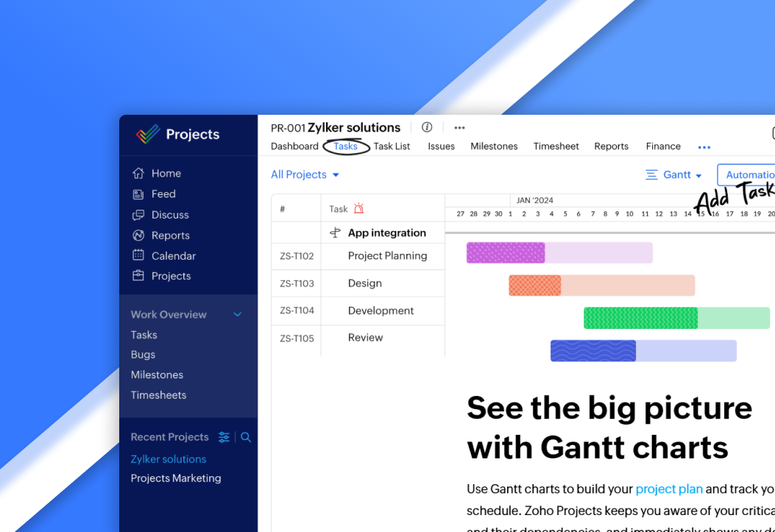
Task: Click the red alarm icon in Task column
Action: pyautogui.click(x=359, y=209)
